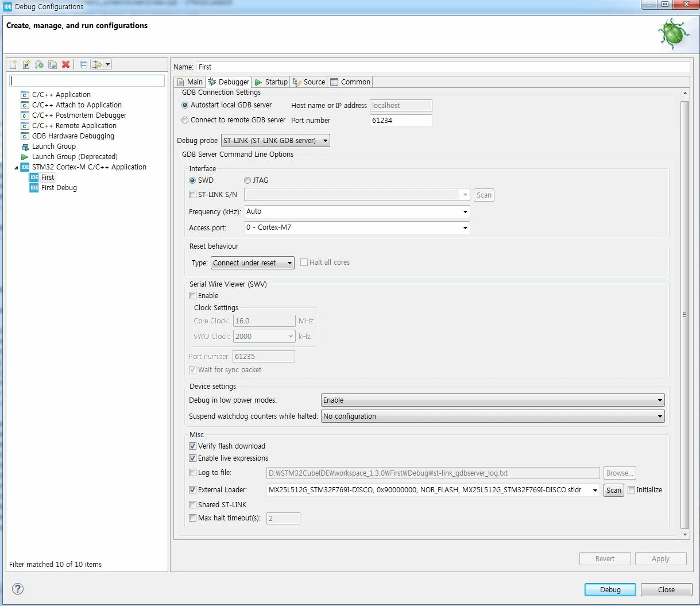This screenshot has width=700, height=606.
Task: Toggle Enable live expressions checkbox
Action: [193, 458]
